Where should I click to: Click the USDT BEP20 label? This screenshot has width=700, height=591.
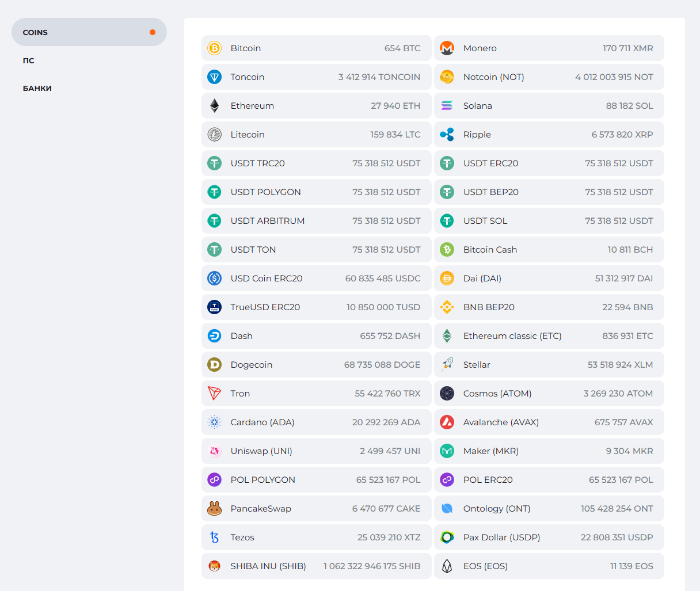point(491,192)
